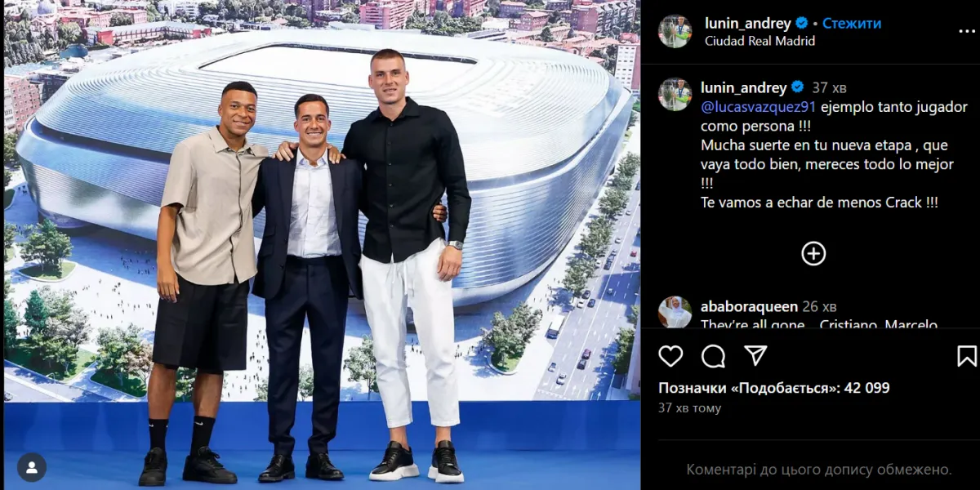980x490 pixels.
Task: Open comments via speech bubble icon
Action: [x=713, y=356]
